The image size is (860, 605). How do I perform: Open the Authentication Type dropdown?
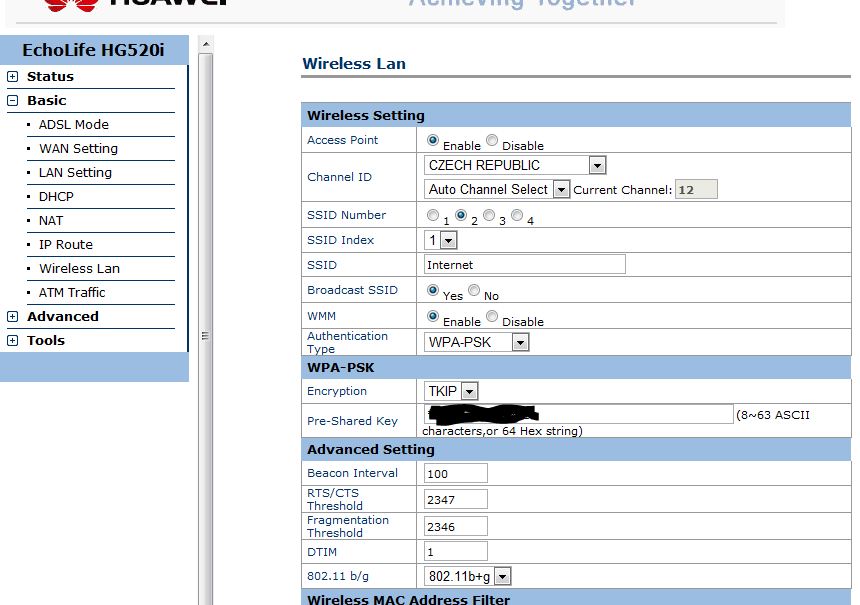[x=477, y=342]
